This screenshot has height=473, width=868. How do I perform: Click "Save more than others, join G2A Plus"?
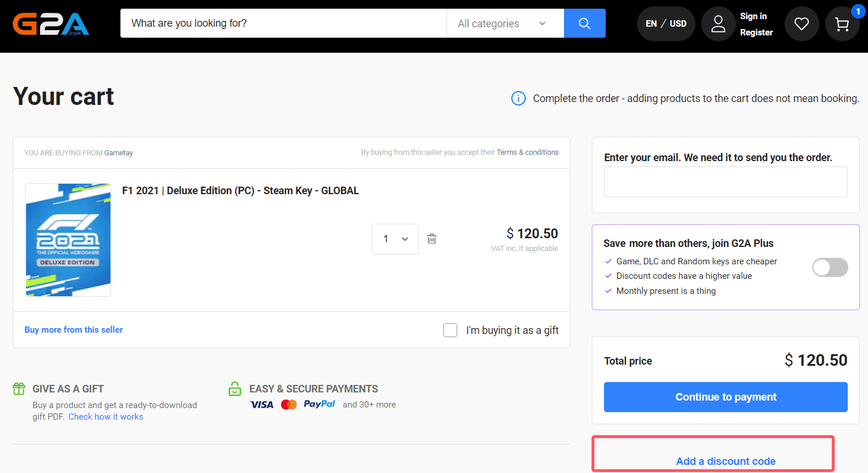coord(688,243)
